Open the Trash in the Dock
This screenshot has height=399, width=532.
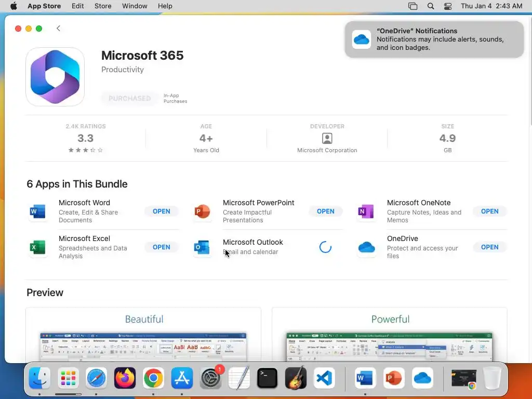[492, 378]
